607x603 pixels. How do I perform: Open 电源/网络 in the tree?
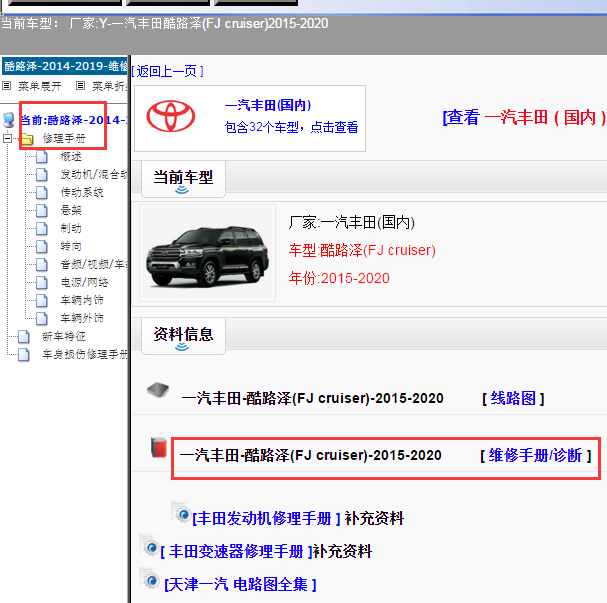coord(84,282)
